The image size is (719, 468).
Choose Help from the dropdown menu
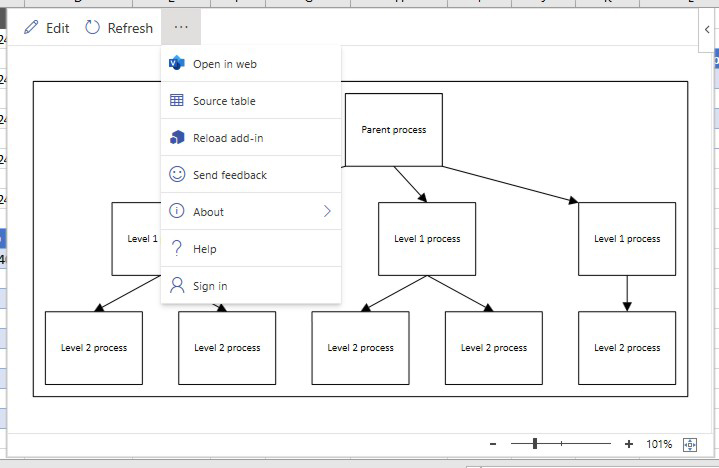pos(251,248)
